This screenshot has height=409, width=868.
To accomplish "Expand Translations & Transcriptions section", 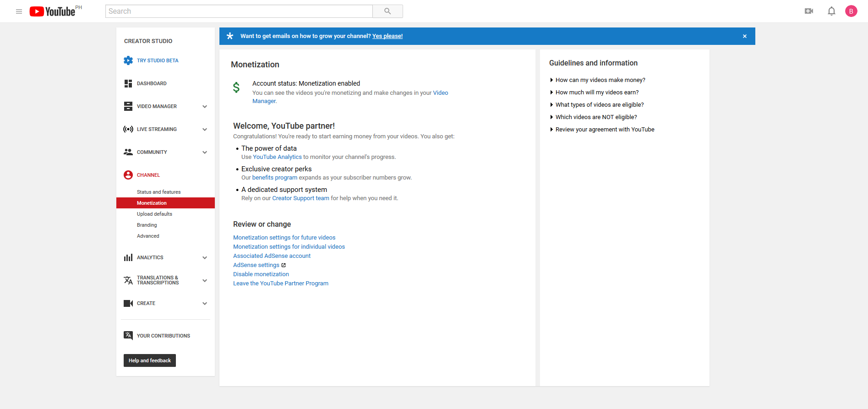I will coord(205,280).
